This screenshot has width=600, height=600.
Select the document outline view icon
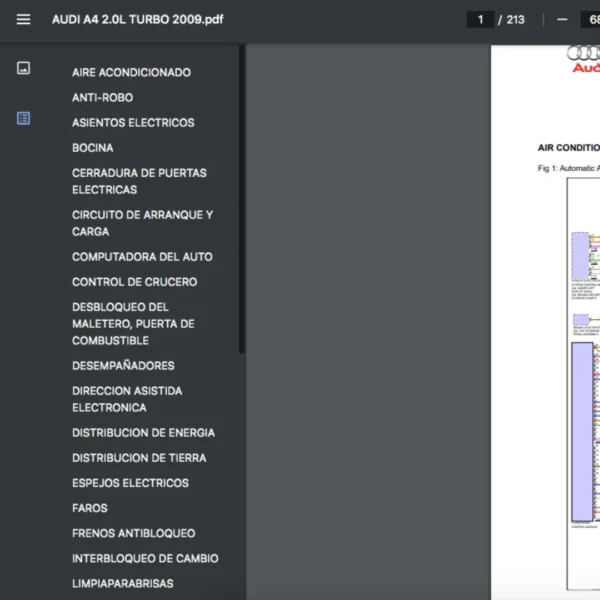(24, 118)
